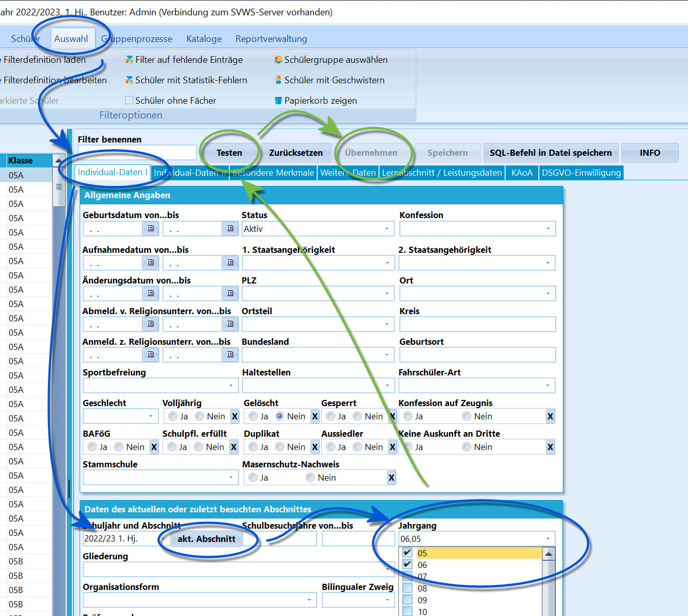Click the Klasse column header
This screenshot has height=616, width=688.
[29, 160]
